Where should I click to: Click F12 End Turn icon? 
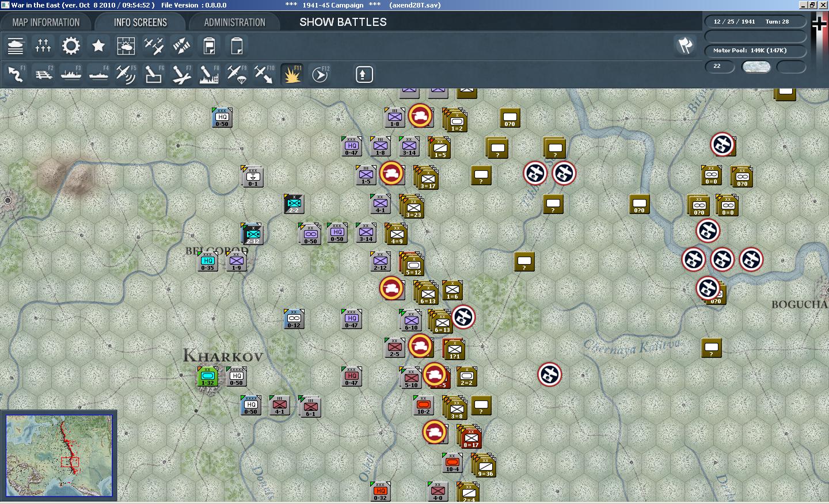click(x=320, y=74)
